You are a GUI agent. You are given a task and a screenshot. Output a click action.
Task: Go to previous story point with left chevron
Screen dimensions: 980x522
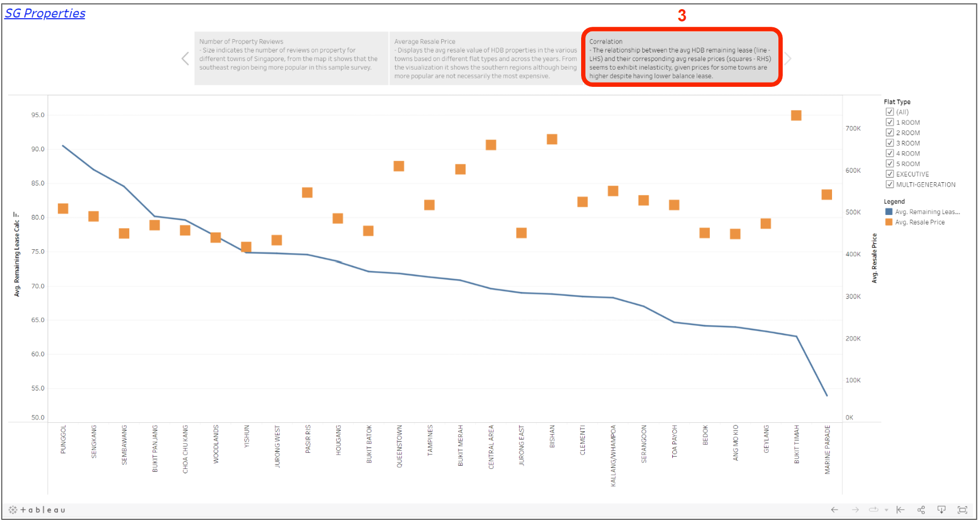point(185,58)
